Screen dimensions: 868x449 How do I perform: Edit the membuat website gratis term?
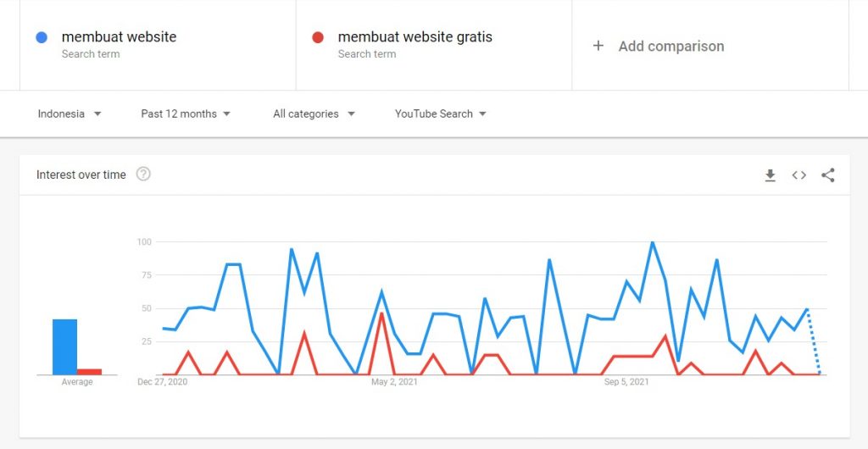tap(415, 37)
